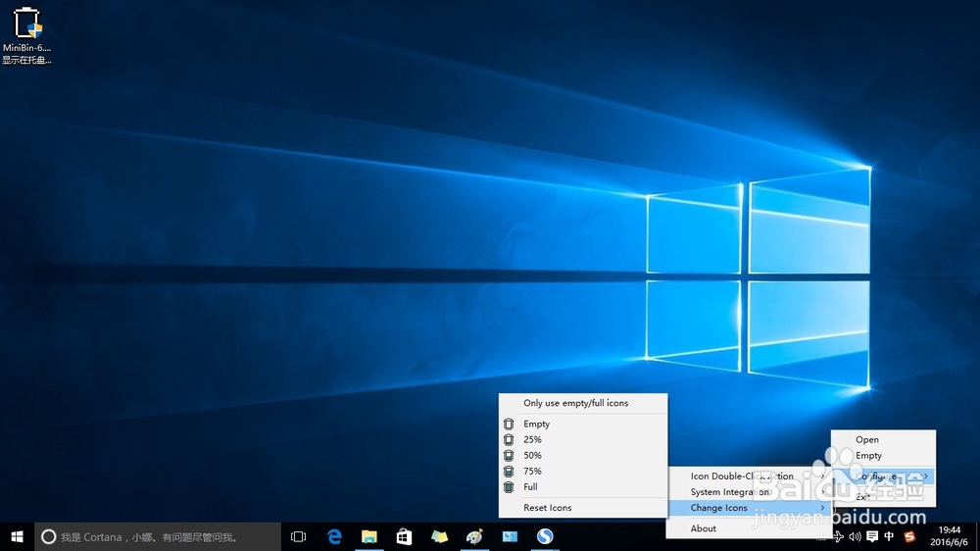Exit MiniBin from the tray menu
The width and height of the screenshot is (980, 551).
pyautogui.click(x=883, y=497)
